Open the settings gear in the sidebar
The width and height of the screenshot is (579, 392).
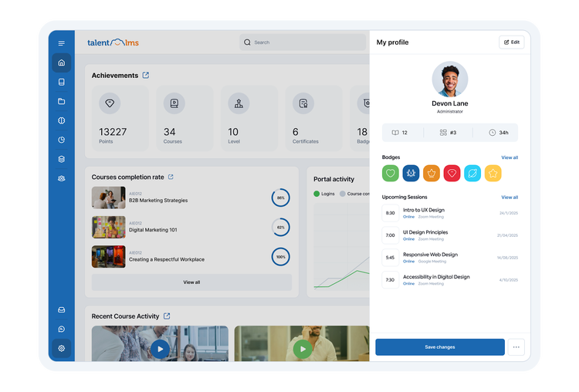[61, 348]
